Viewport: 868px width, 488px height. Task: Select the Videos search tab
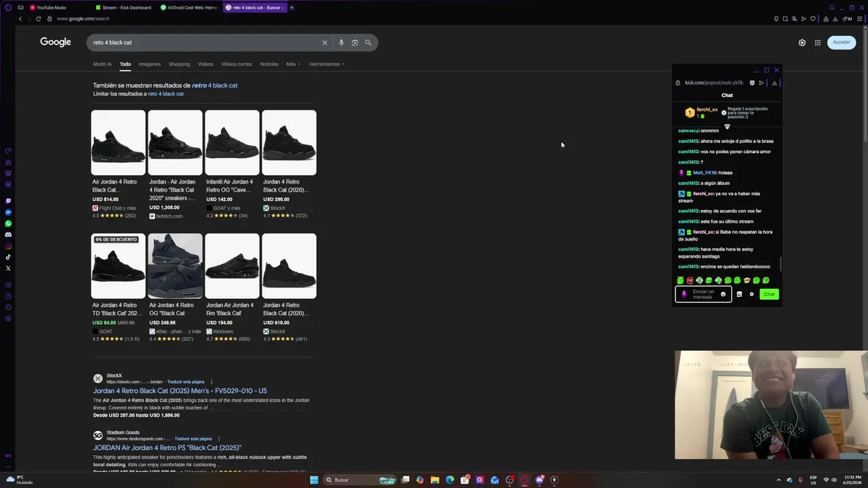(205, 64)
